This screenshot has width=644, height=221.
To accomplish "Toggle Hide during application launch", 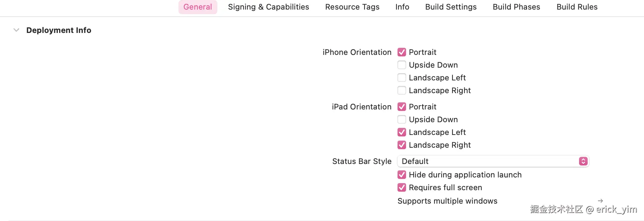I will pos(402,175).
